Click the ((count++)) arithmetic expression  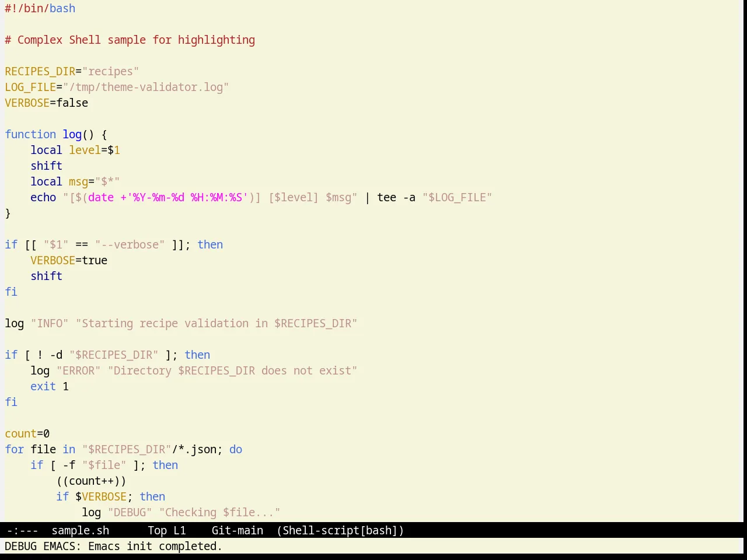coord(92,481)
